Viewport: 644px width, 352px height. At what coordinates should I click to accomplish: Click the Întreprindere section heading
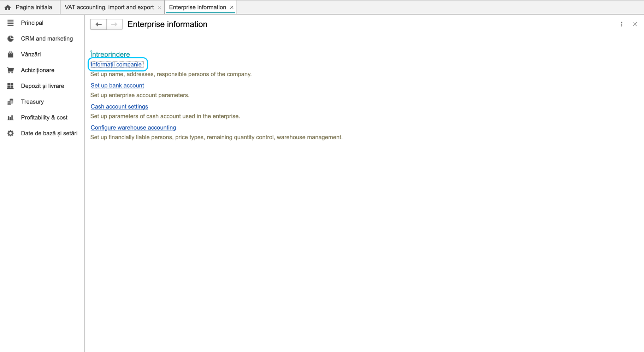(x=110, y=54)
